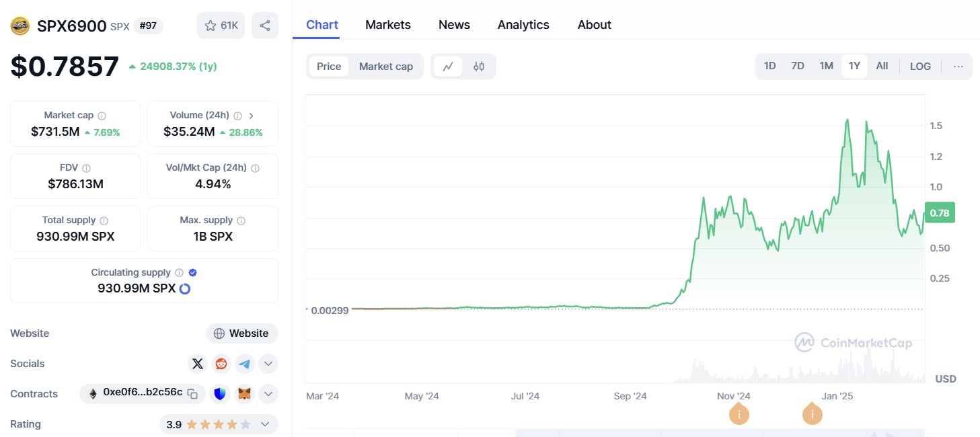Open the Telegram social link
Image resolution: width=980 pixels, height=437 pixels.
[244, 364]
